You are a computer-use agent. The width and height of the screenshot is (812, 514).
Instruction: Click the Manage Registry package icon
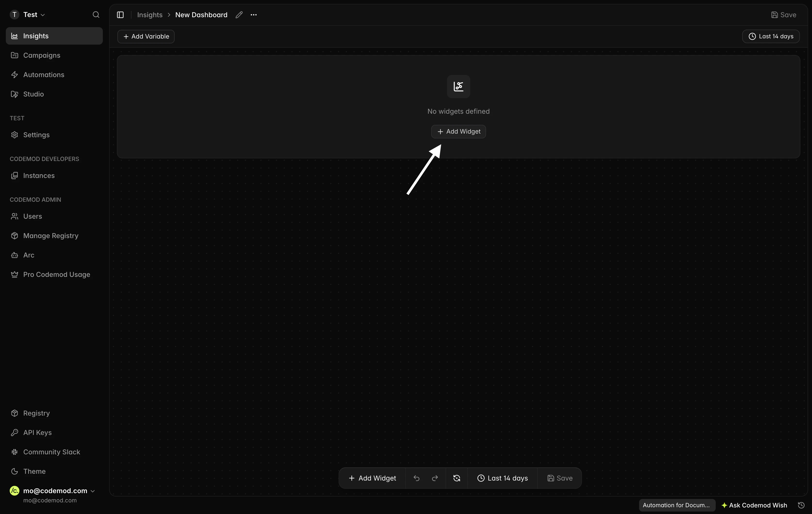tap(15, 236)
